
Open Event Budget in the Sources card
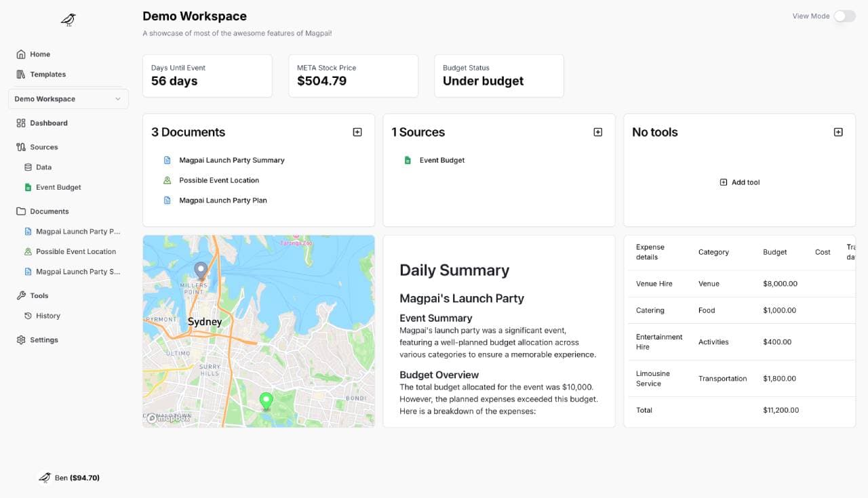[442, 161]
